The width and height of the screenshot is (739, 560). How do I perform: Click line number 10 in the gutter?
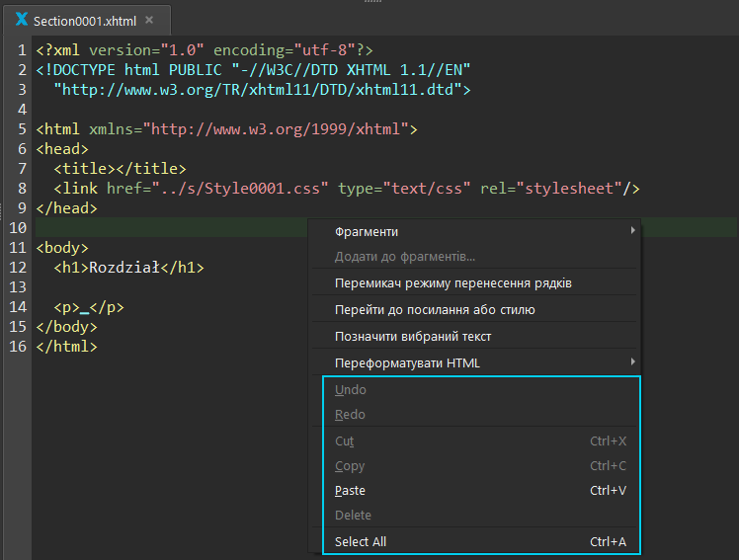pos(17,228)
